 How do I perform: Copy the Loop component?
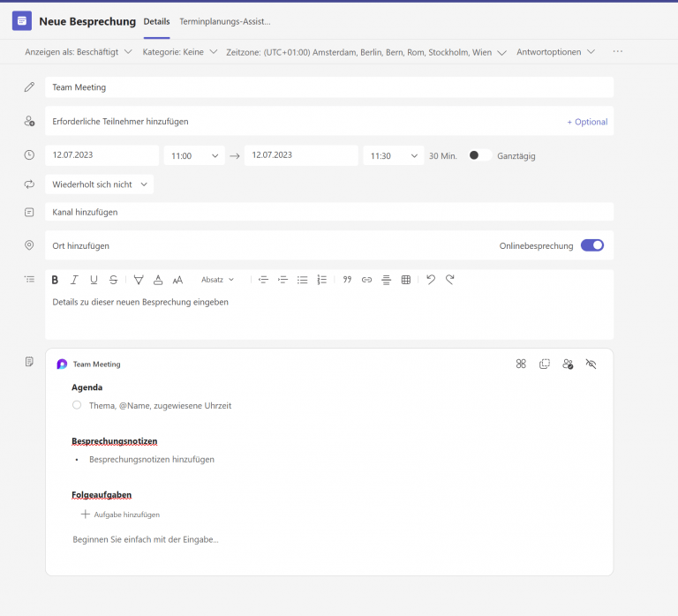pos(545,364)
